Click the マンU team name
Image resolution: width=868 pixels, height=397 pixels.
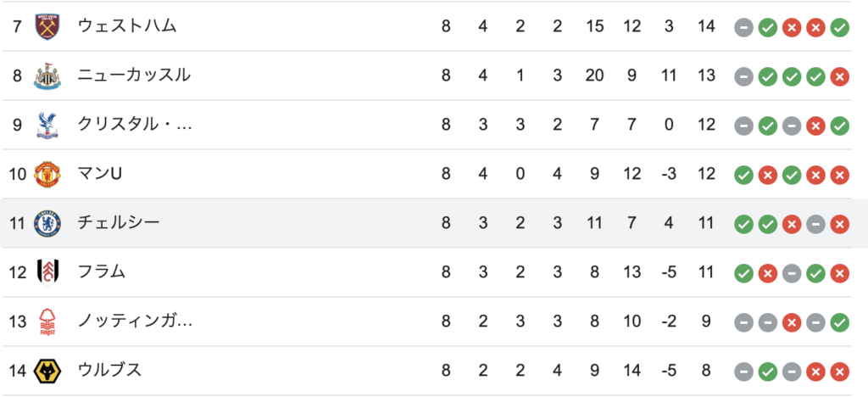[100, 174]
